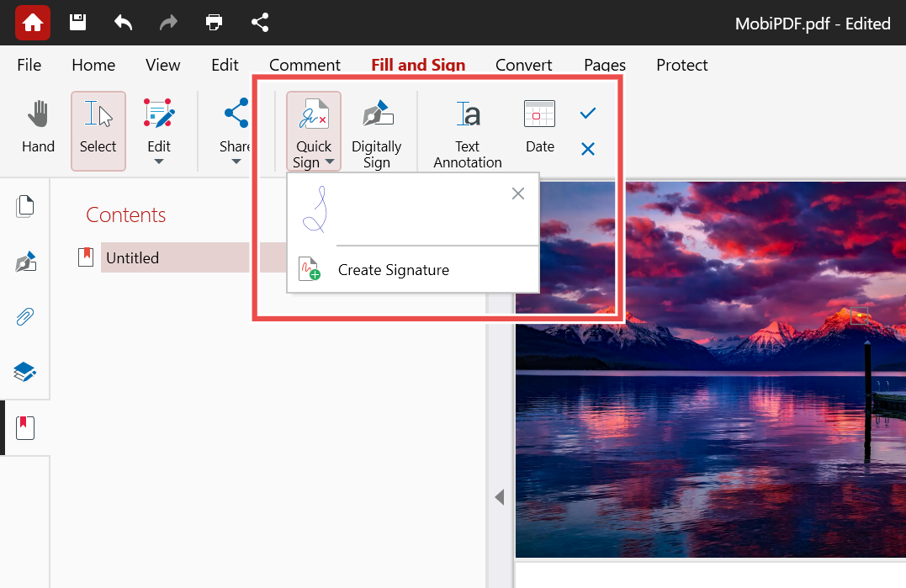Expand the Quick Sign dropdown
906x588 pixels.
click(330, 162)
